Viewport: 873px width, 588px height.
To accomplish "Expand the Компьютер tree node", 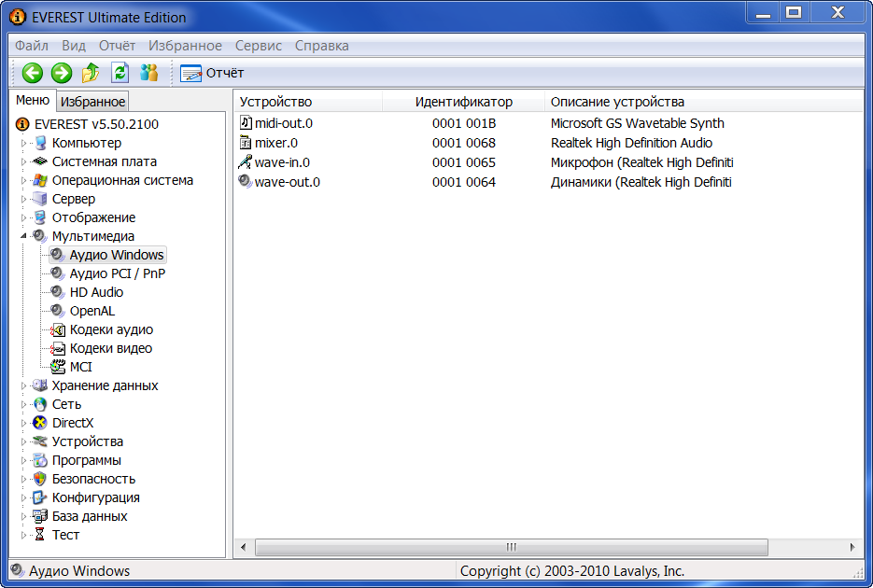I will [x=25, y=143].
